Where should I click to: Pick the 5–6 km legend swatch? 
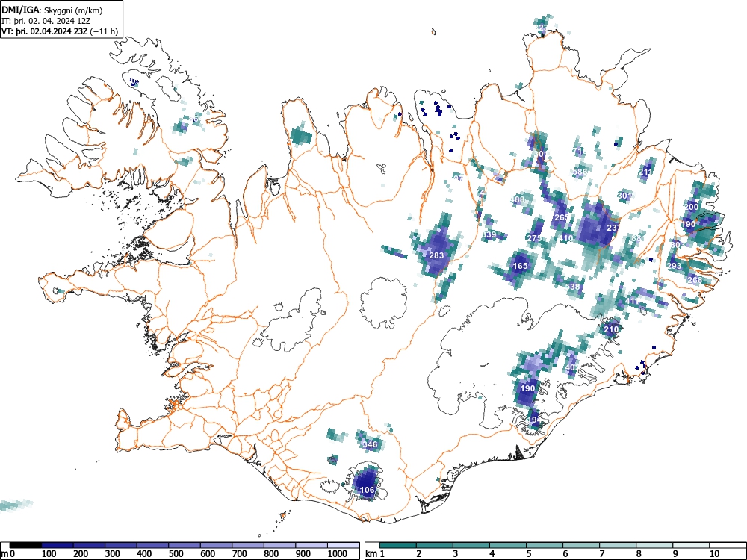click(545, 545)
